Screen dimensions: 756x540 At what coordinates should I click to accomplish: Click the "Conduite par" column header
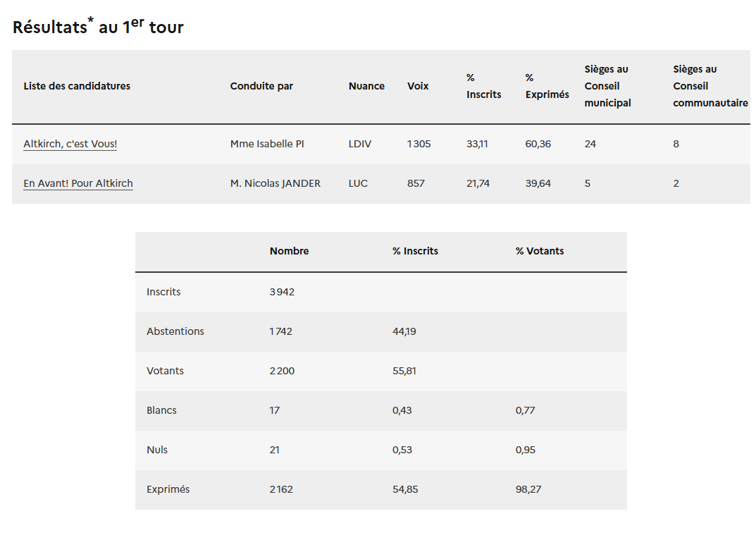pyautogui.click(x=261, y=86)
